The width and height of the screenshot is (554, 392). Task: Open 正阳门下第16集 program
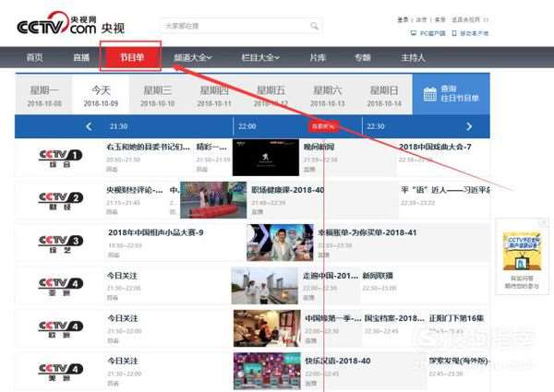(x=456, y=318)
